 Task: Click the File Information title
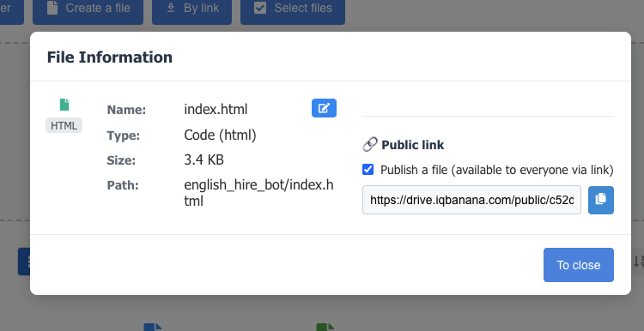tap(110, 57)
